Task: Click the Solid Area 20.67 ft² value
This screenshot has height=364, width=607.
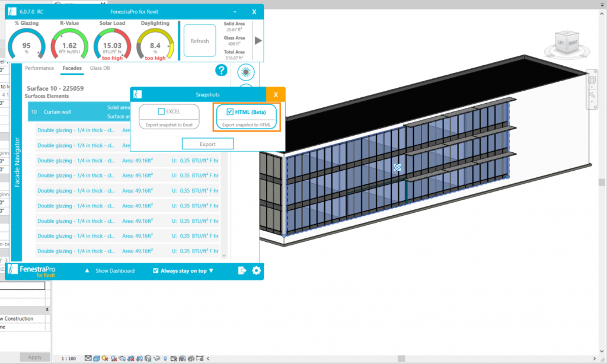Action: pos(234,30)
